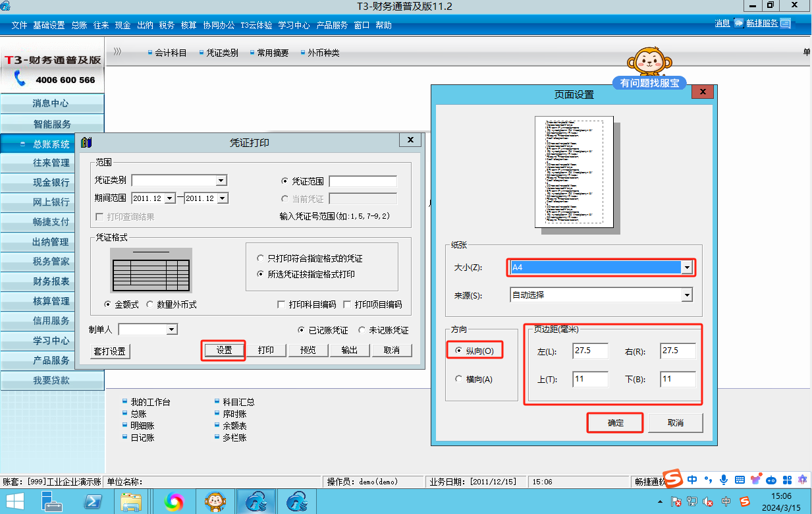The width and height of the screenshot is (812, 514).
Task: Select 凭证范围 radio button
Action: (x=284, y=181)
